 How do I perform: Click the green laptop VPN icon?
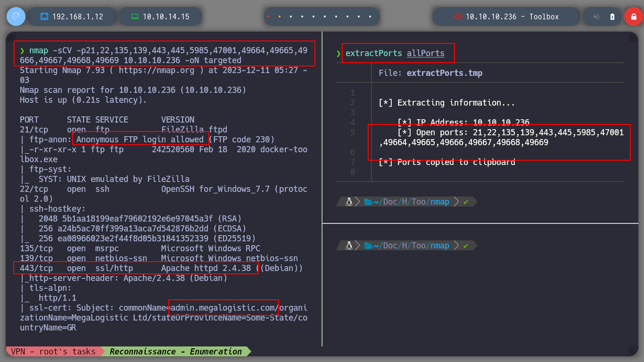(x=135, y=16)
